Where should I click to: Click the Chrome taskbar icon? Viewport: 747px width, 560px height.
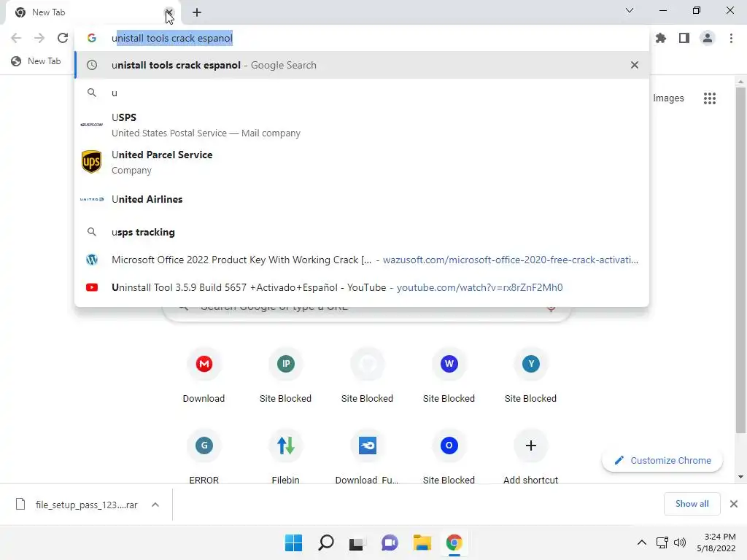click(454, 542)
